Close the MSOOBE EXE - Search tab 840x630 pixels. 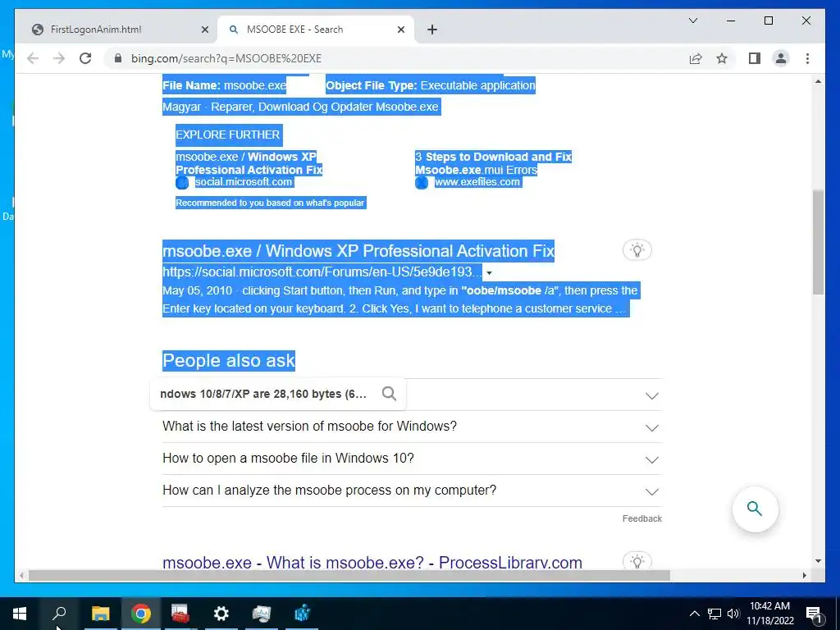pos(400,30)
